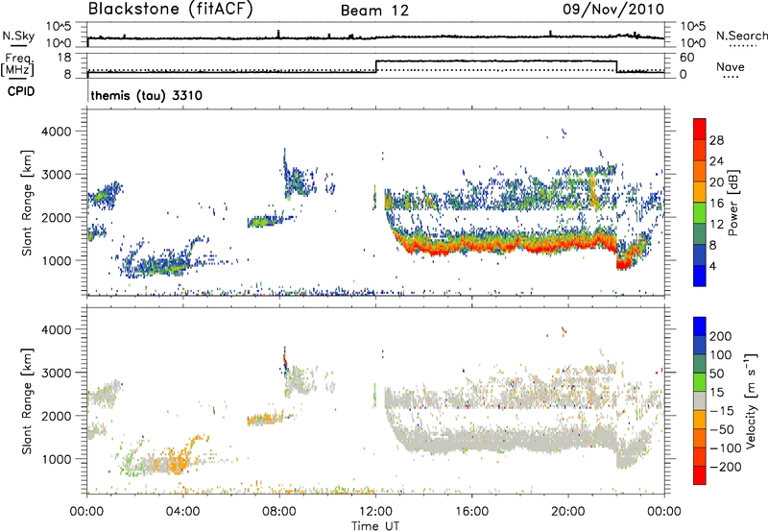Screen dimensions: 768x532
Task: Click the "-15" tick on Velocity colorbar
Action: [722, 410]
